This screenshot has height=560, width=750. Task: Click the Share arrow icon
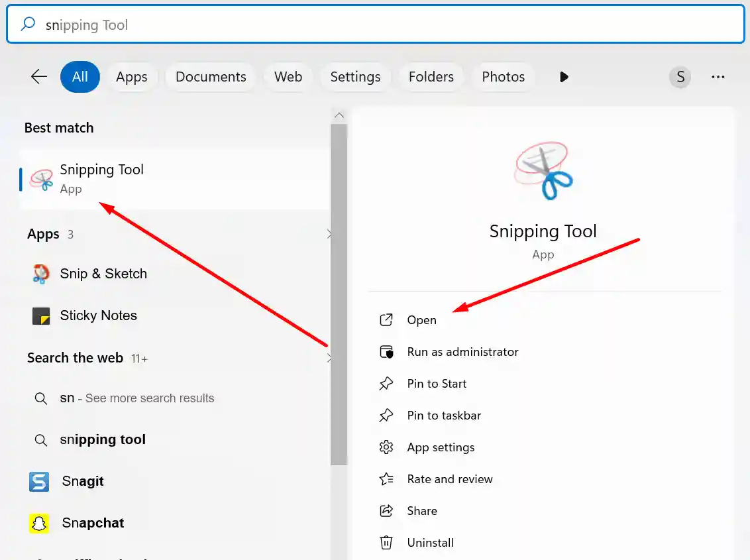[386, 511]
